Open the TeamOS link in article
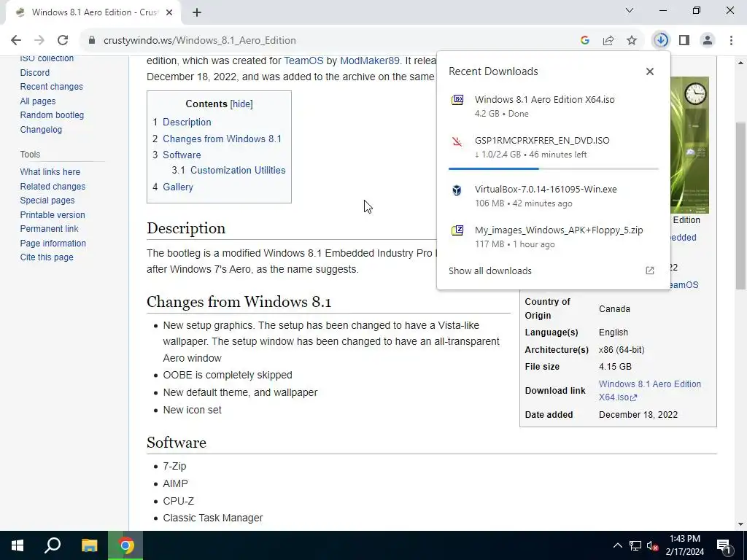Viewport: 747px width, 560px height. click(x=303, y=61)
